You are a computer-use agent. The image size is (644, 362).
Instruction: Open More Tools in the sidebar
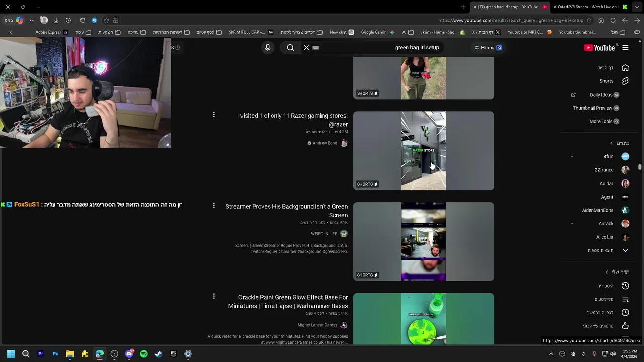604,121
